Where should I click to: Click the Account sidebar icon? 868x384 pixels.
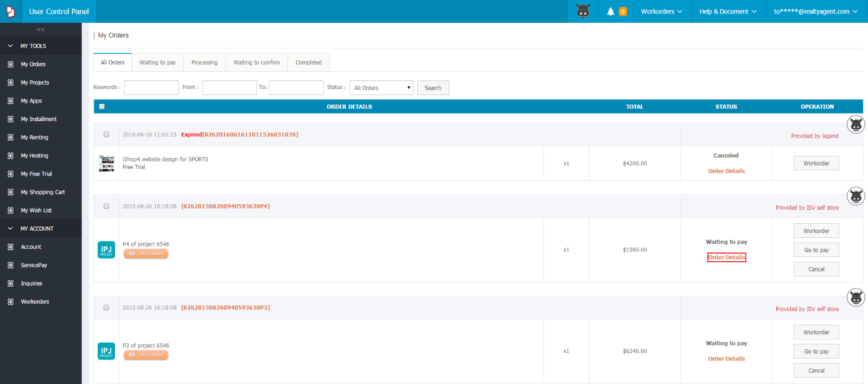coord(10,247)
